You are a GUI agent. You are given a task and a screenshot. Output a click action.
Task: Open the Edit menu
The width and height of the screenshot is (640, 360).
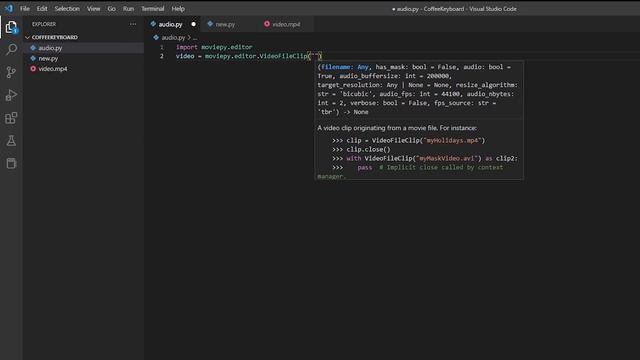[42, 9]
